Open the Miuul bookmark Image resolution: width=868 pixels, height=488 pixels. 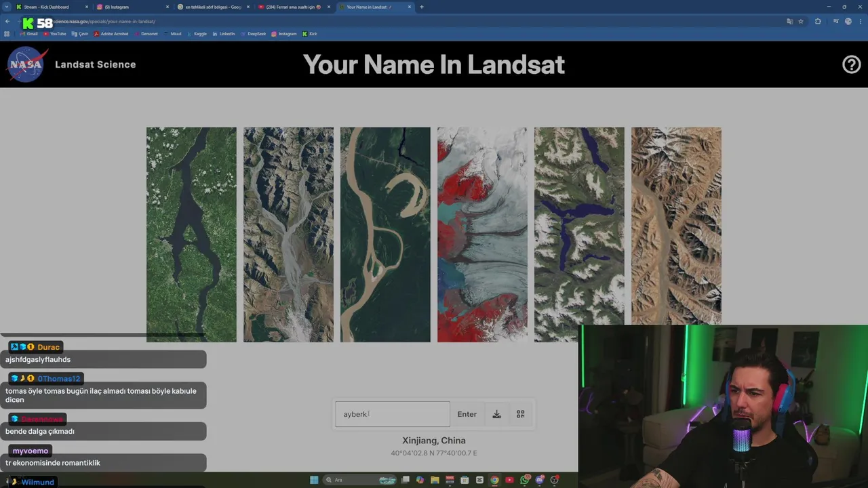click(173, 33)
